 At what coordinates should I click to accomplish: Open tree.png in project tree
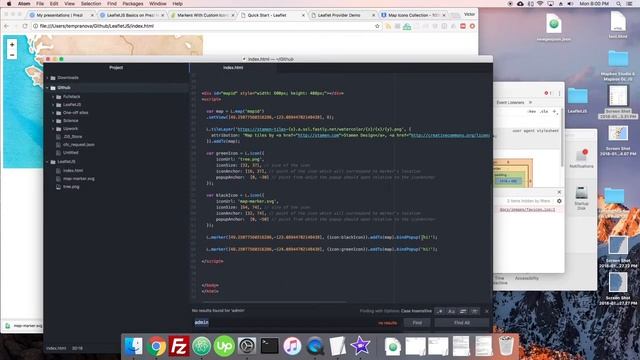pos(71,187)
